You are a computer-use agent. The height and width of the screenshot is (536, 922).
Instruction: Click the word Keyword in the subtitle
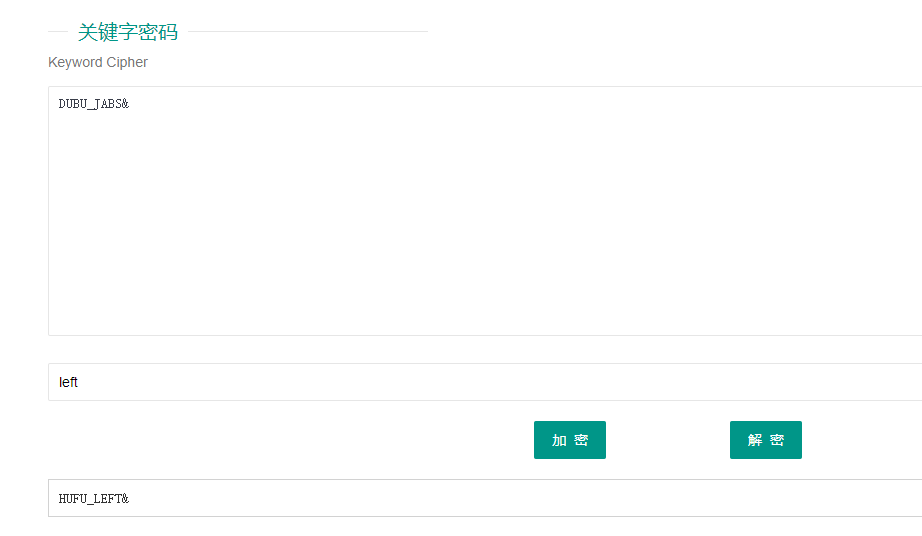click(75, 62)
